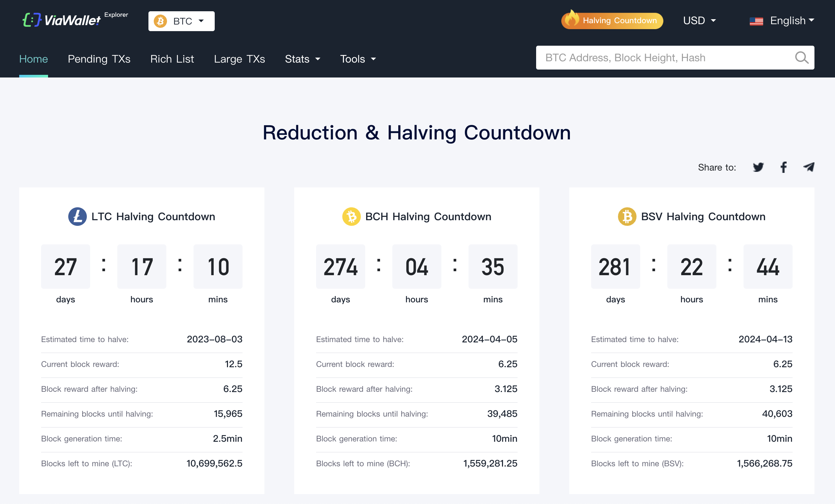Go to the Home tab
The image size is (835, 504).
[x=33, y=59]
